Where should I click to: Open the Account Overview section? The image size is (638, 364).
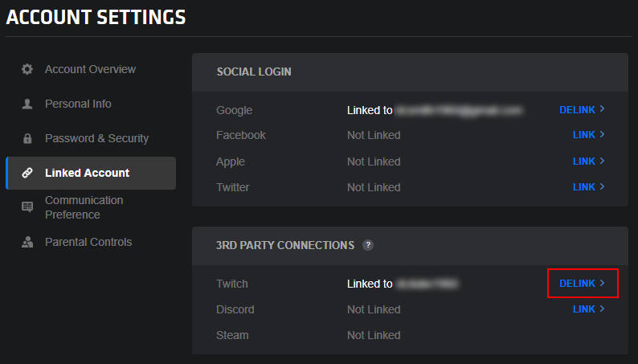pos(91,69)
